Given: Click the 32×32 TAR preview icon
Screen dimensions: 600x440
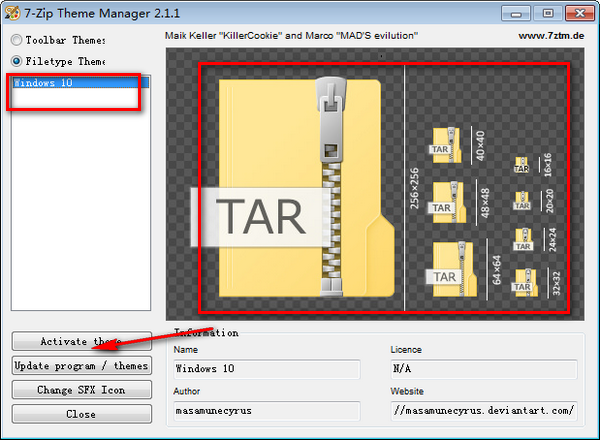Looking at the screenshot, I should pos(524,281).
